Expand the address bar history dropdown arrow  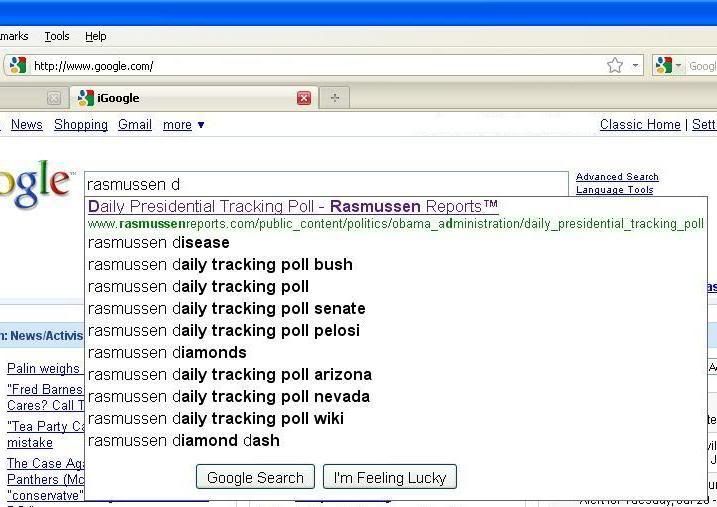point(635,65)
